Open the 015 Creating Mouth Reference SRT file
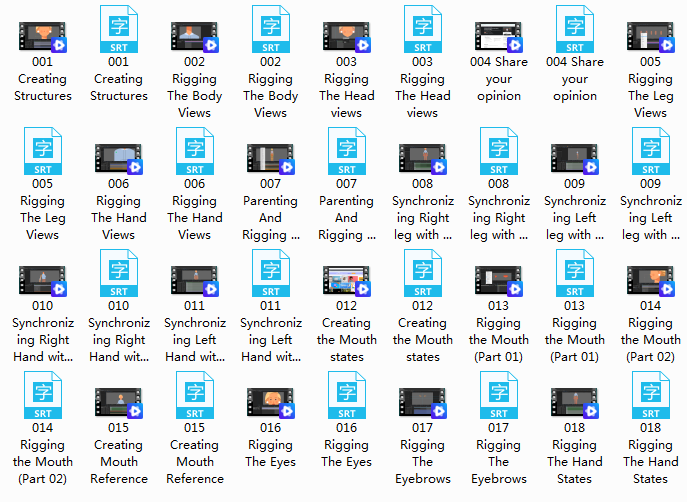The height and width of the screenshot is (502, 687). click(195, 395)
